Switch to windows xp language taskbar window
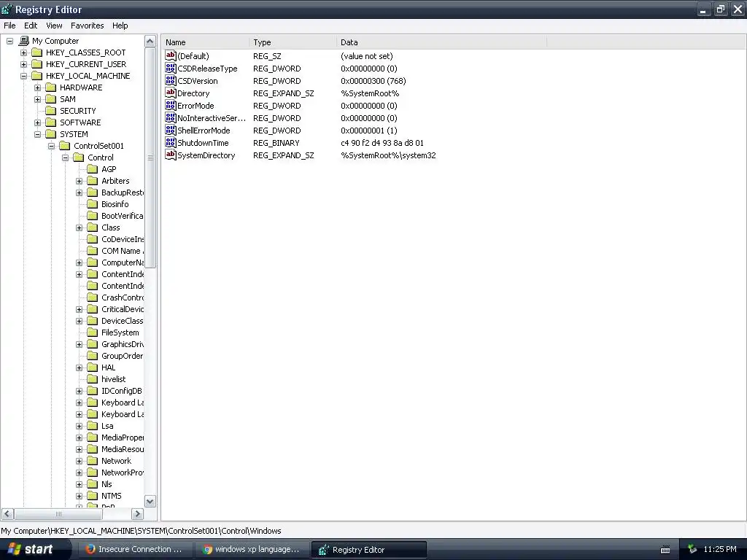This screenshot has width=747, height=560. (x=252, y=550)
